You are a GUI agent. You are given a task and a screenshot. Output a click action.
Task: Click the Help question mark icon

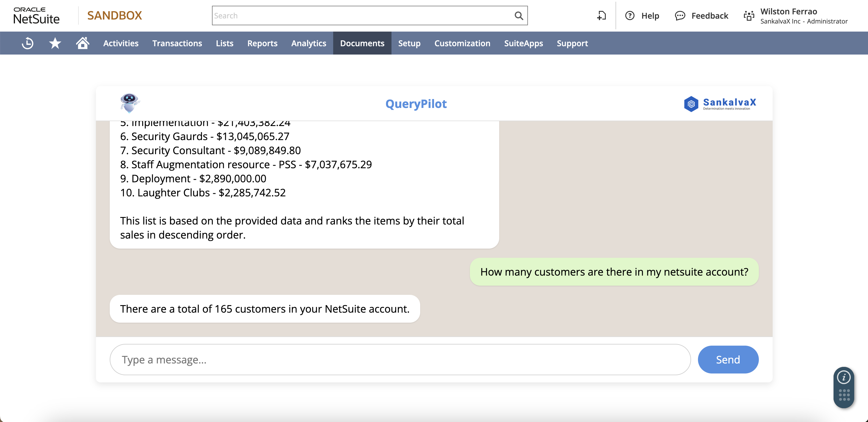(x=629, y=16)
